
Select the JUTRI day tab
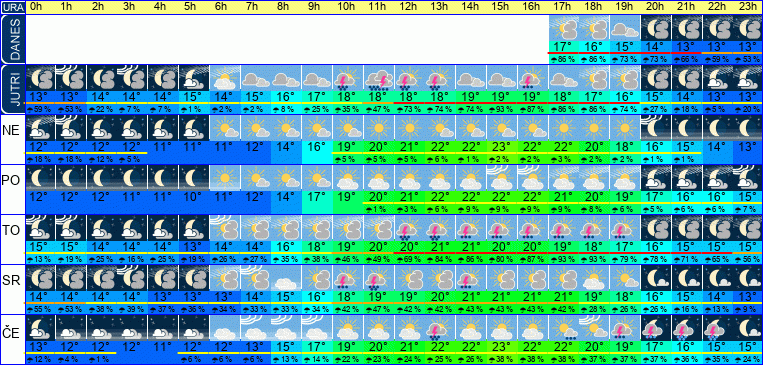pos(12,90)
